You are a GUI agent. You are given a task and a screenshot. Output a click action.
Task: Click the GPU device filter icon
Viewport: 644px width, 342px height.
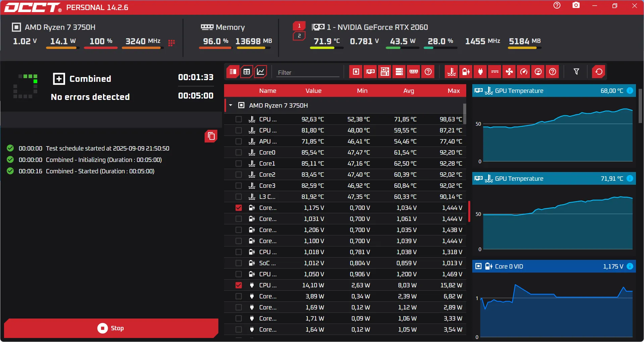pyautogui.click(x=370, y=72)
